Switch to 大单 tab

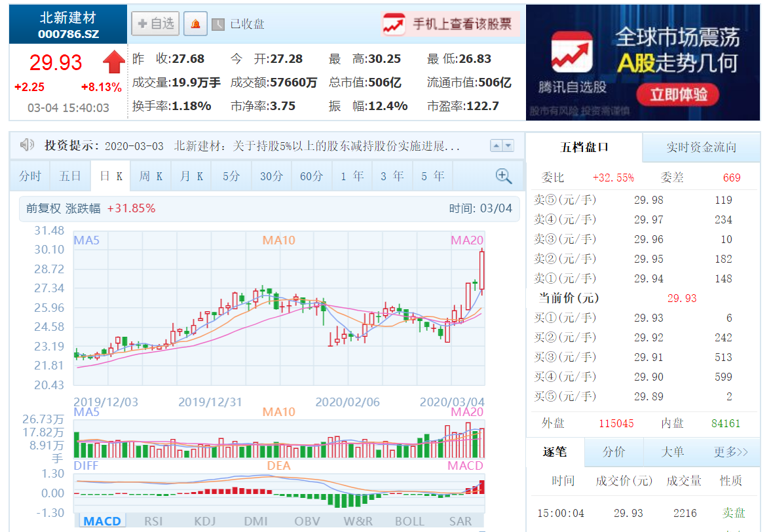(672, 451)
